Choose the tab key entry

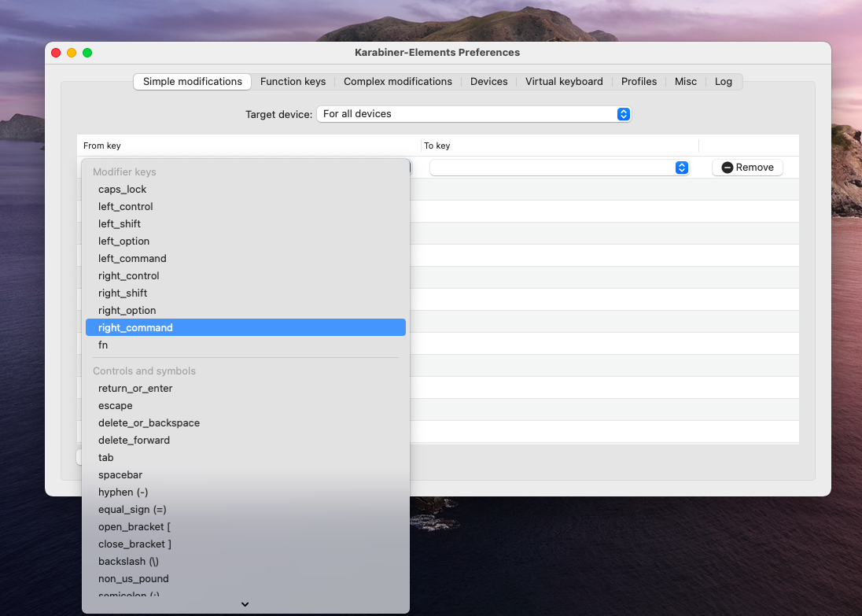click(x=245, y=458)
